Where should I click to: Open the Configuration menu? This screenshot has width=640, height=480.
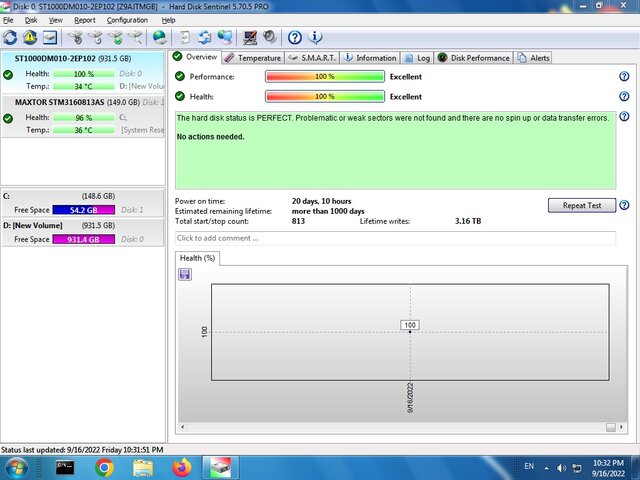click(x=127, y=20)
